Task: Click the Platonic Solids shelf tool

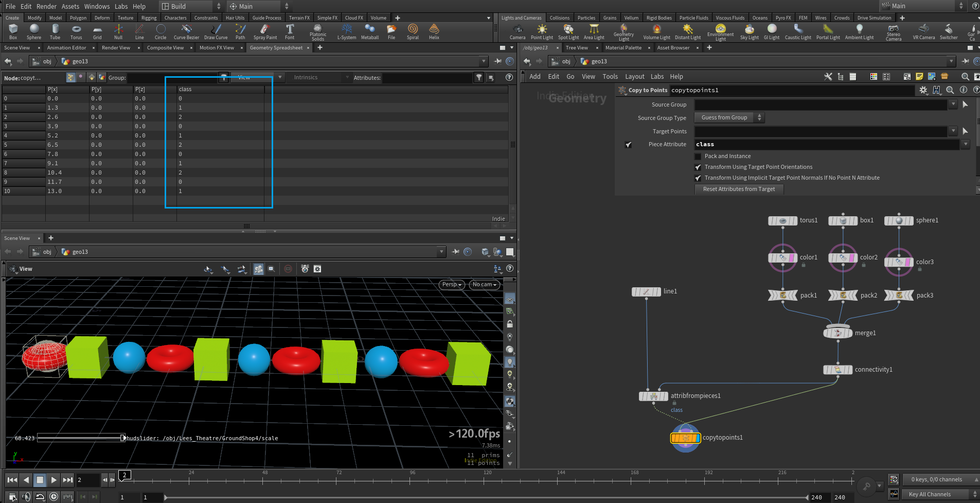Action: point(317,32)
